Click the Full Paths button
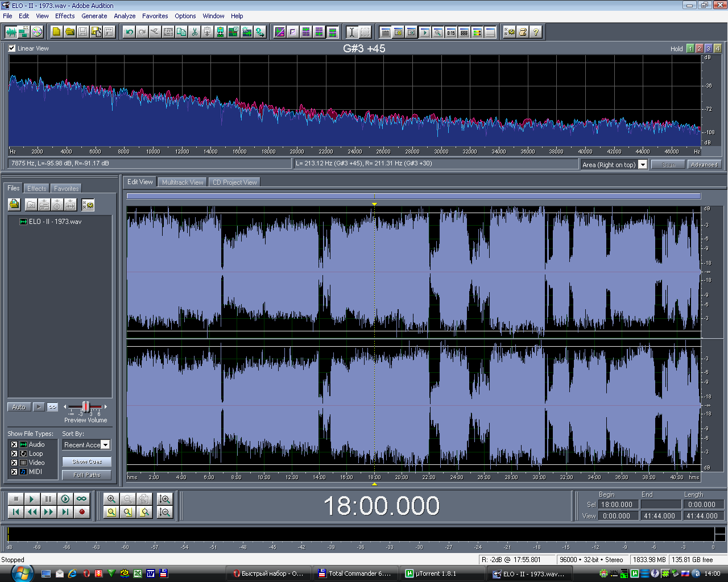 (87, 475)
